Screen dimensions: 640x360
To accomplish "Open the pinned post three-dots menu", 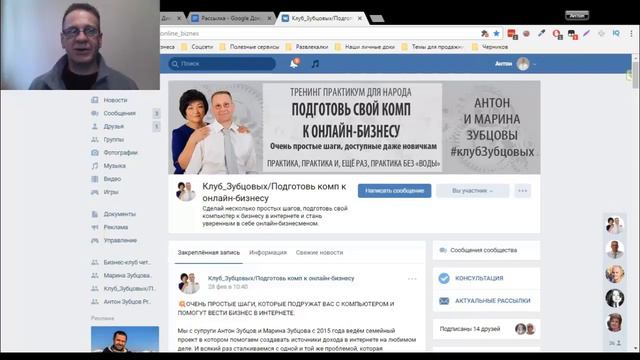I will coord(412,279).
